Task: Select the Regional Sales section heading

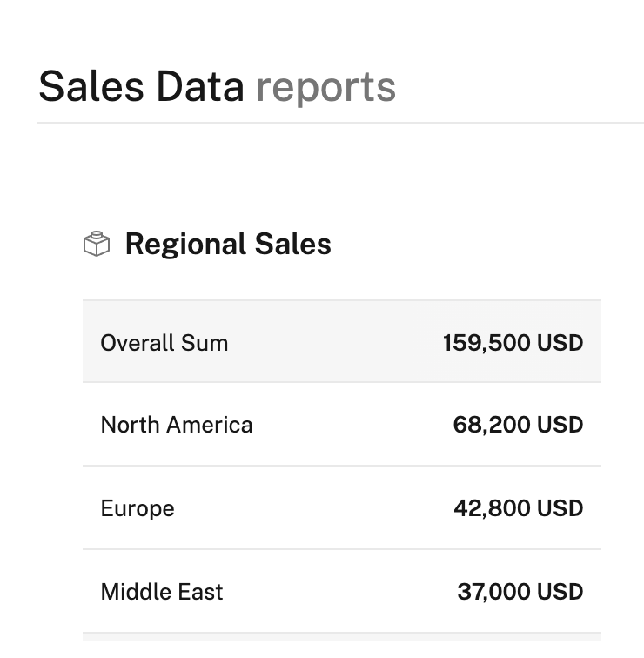Action: click(x=228, y=245)
